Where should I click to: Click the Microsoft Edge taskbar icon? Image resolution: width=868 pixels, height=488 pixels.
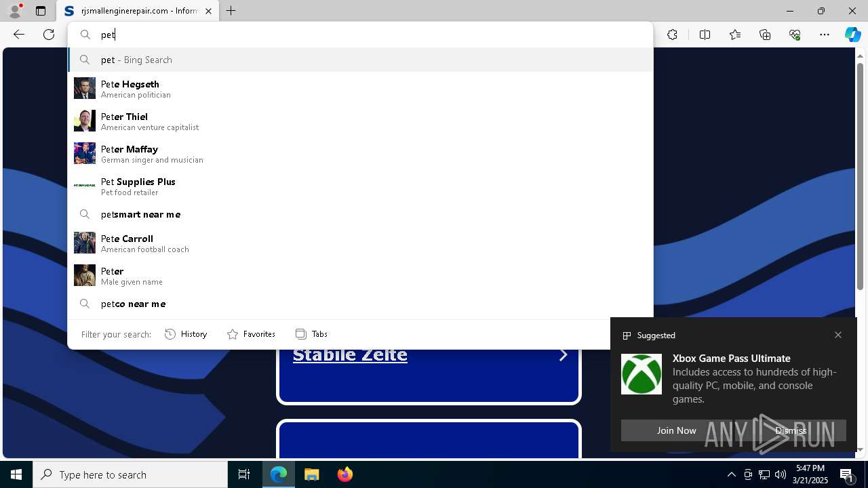(x=279, y=474)
